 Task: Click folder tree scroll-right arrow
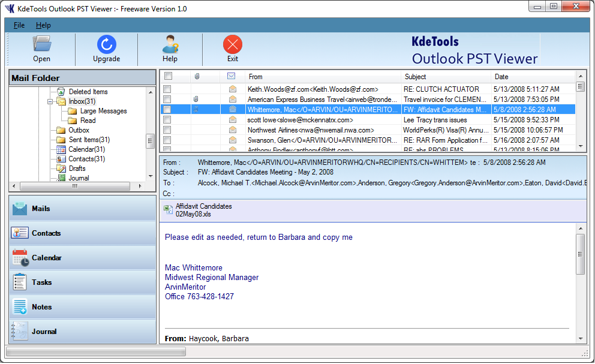(x=140, y=186)
